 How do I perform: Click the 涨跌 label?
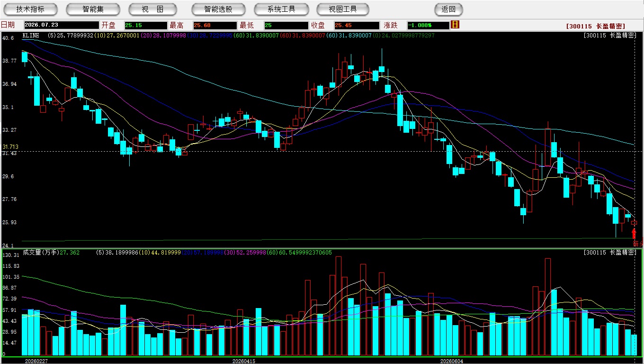(x=391, y=25)
